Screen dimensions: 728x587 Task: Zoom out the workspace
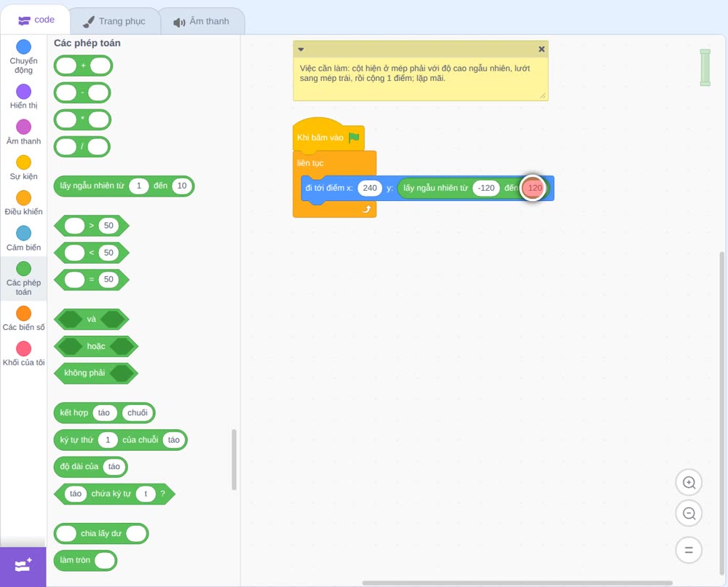coord(689,513)
